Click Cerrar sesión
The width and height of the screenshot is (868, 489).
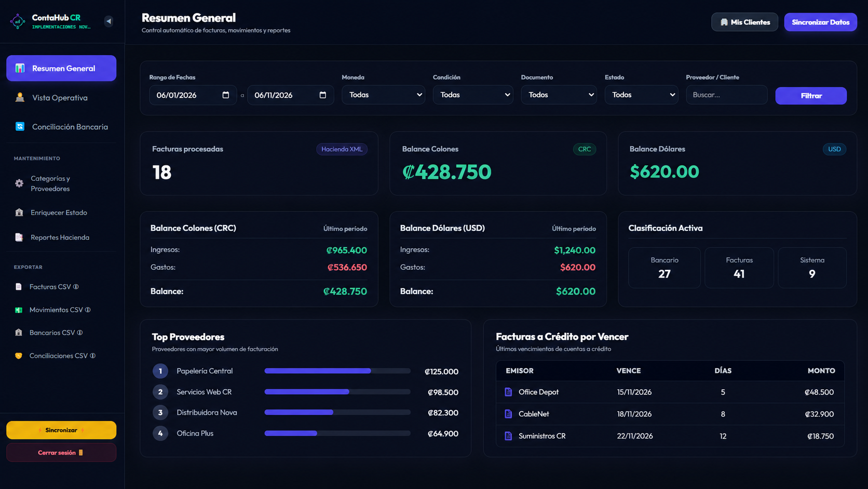coord(61,453)
